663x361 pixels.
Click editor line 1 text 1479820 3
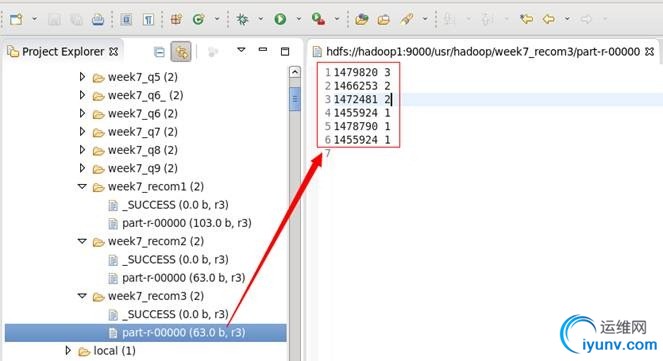click(x=362, y=72)
